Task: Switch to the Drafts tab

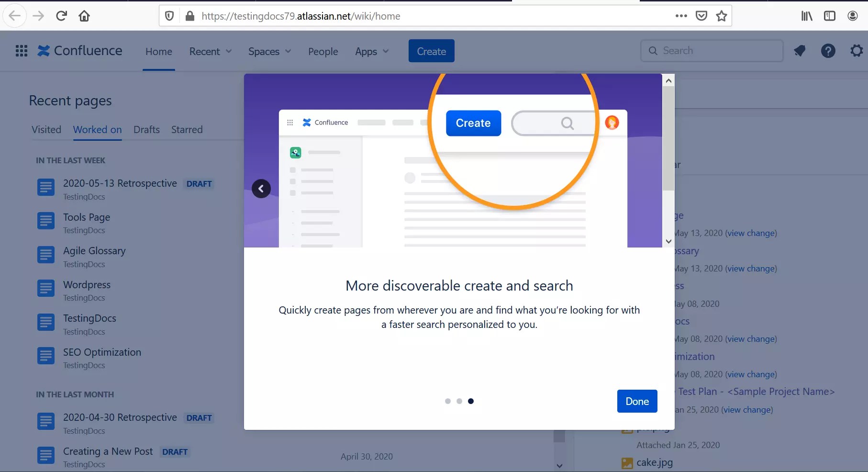Action: (x=146, y=129)
